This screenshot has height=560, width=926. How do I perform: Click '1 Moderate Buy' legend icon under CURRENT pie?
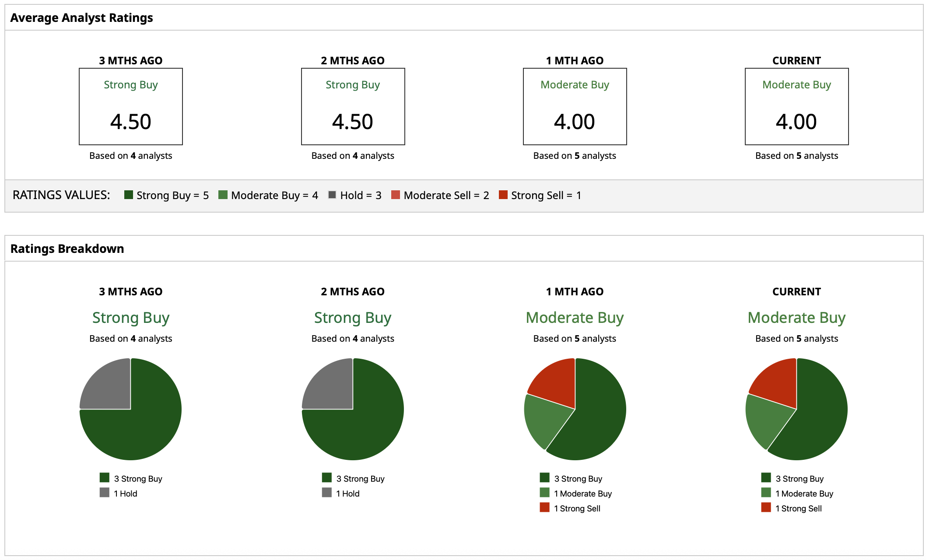point(766,493)
